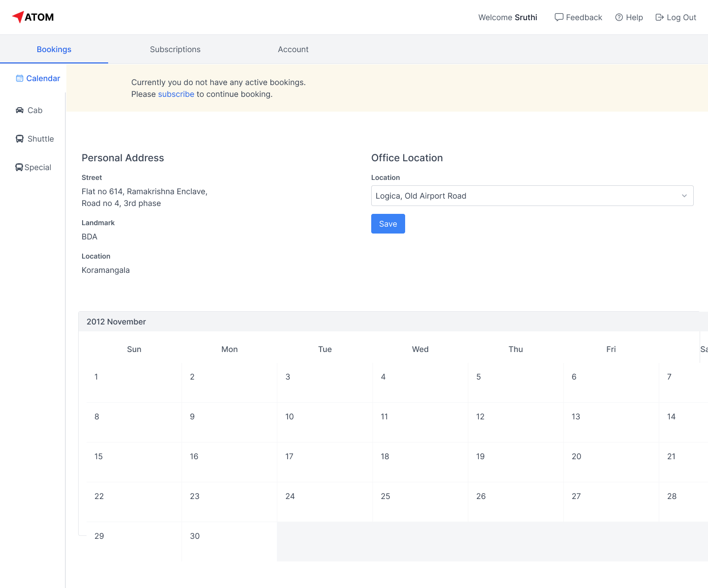This screenshot has height=588, width=708.
Task: Click the ATOM logo icon
Action: tap(18, 17)
